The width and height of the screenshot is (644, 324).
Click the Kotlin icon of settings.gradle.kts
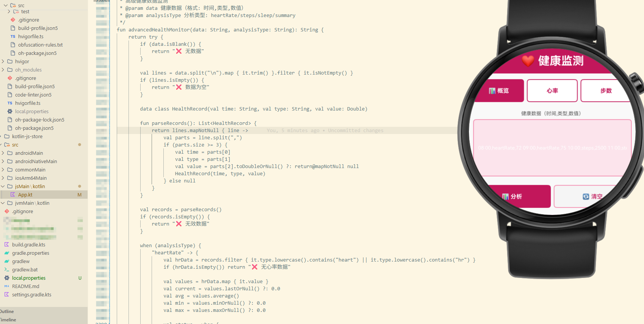tap(7, 295)
